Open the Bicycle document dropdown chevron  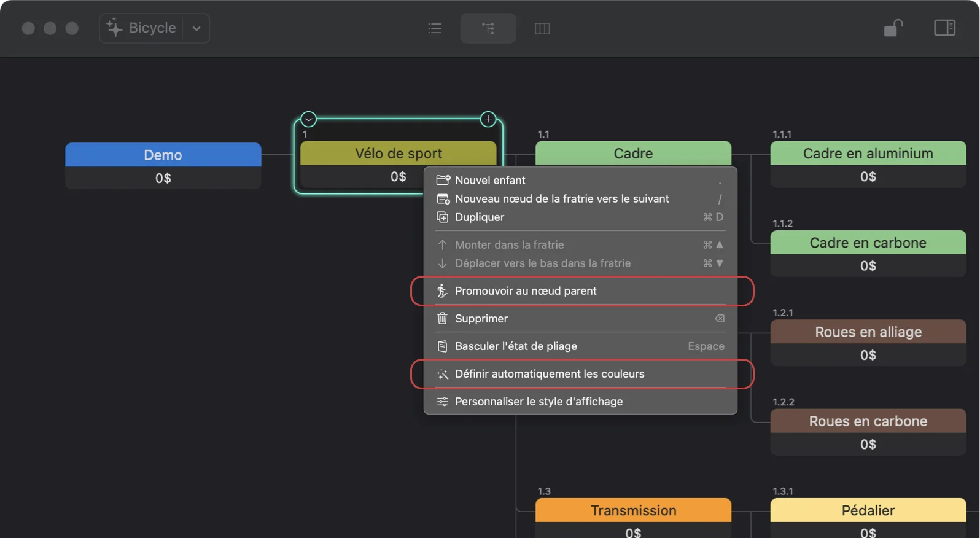[196, 28]
